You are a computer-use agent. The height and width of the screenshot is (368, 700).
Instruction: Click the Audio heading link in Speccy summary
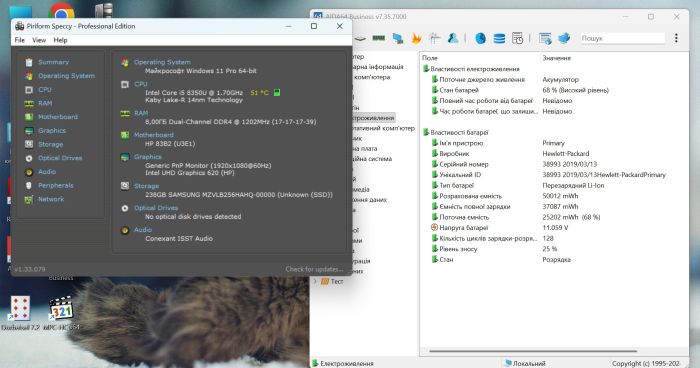143,230
